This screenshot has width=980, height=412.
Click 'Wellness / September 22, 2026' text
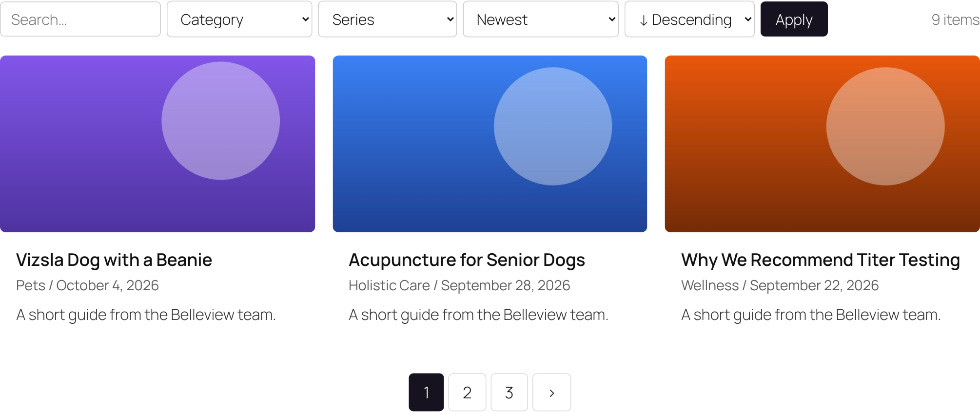[780, 285]
